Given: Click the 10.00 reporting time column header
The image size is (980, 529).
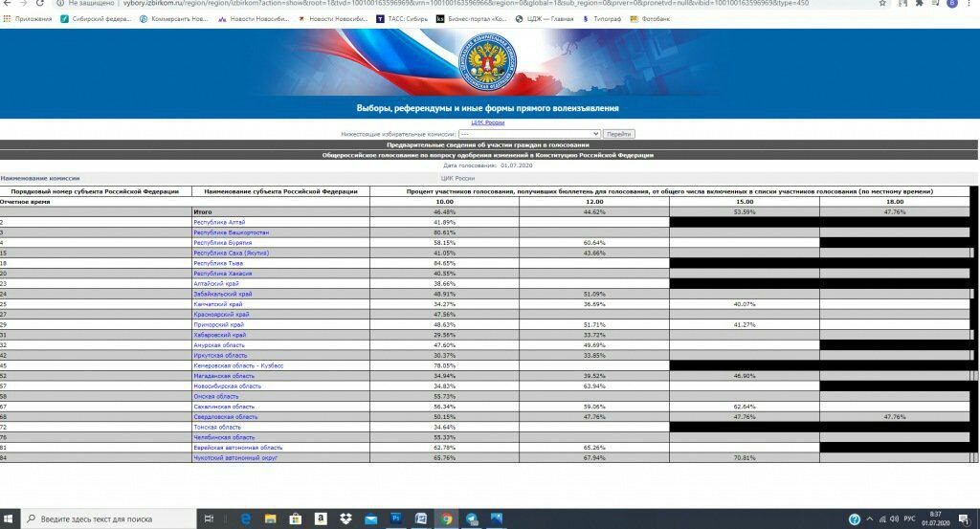Looking at the screenshot, I should [x=444, y=202].
